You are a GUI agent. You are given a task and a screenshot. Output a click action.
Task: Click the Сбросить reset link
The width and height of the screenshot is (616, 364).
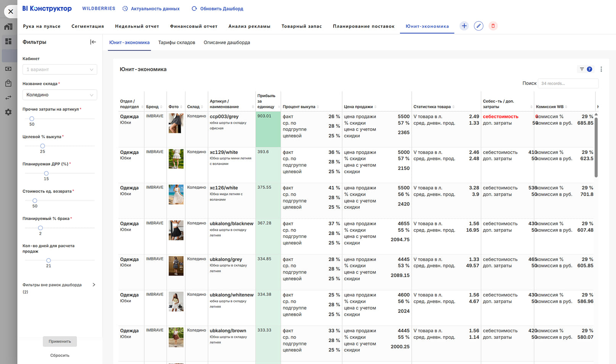coord(60,355)
